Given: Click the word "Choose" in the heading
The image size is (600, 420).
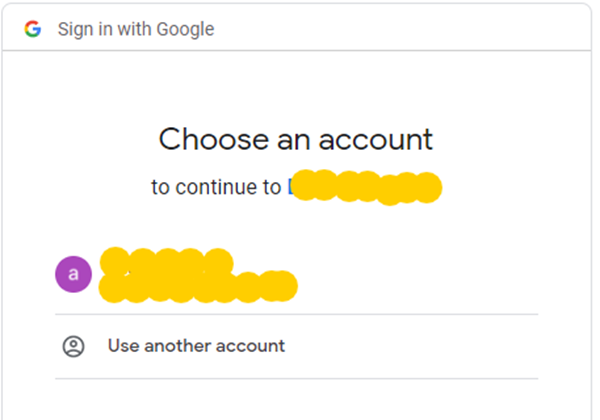Looking at the screenshot, I should [200, 138].
